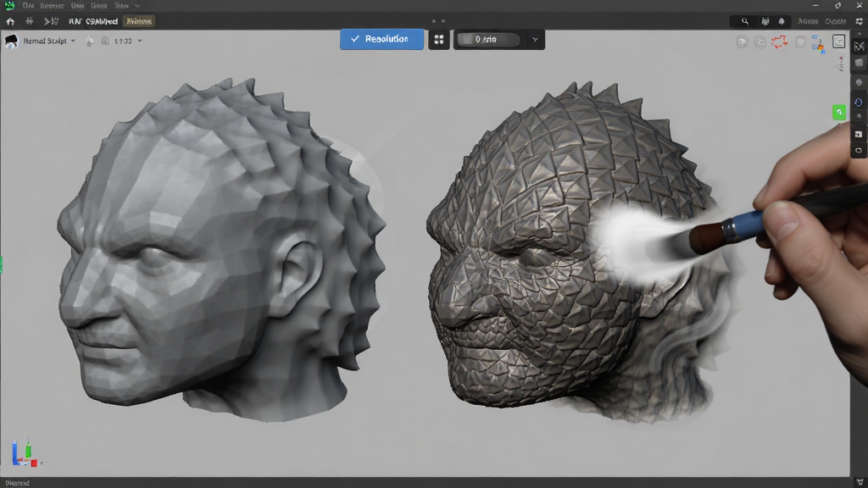The image size is (868, 488).
Task: Open the first menu beside the app logo
Action: tap(28, 6)
